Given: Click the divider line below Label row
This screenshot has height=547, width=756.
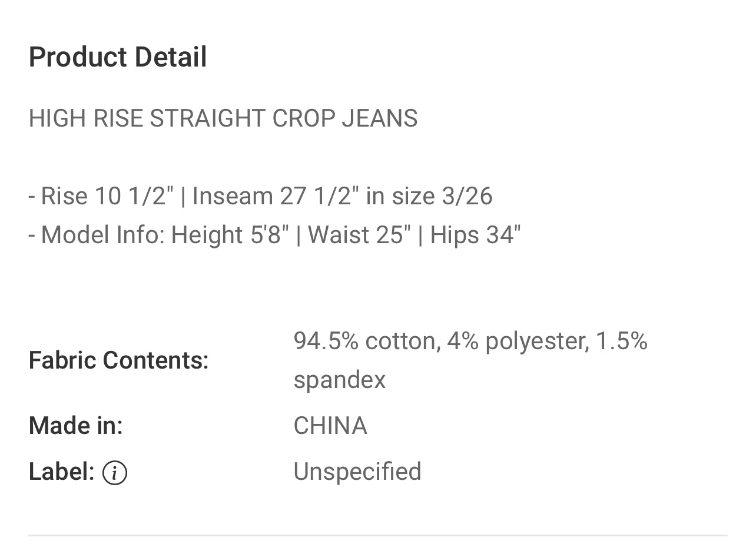Looking at the screenshot, I should [378, 536].
